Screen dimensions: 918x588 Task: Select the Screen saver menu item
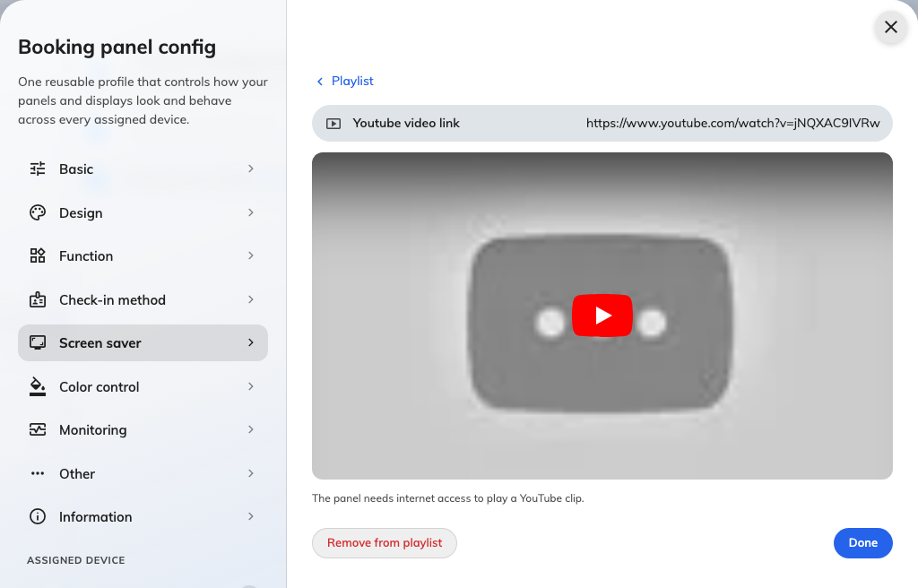(143, 342)
